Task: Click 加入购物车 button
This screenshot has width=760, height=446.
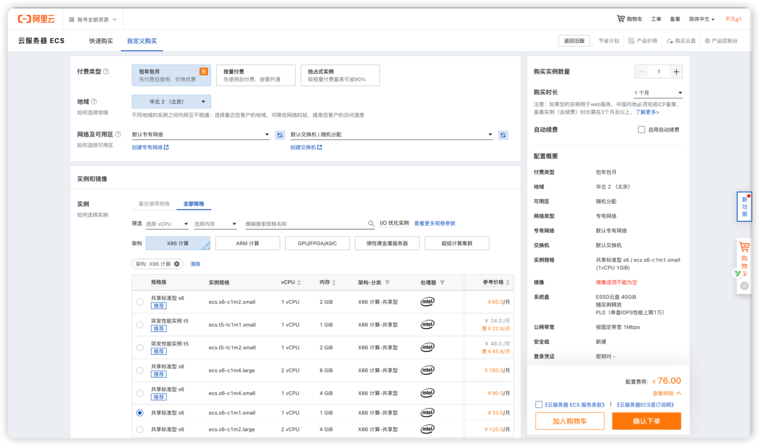Action: pos(570,421)
